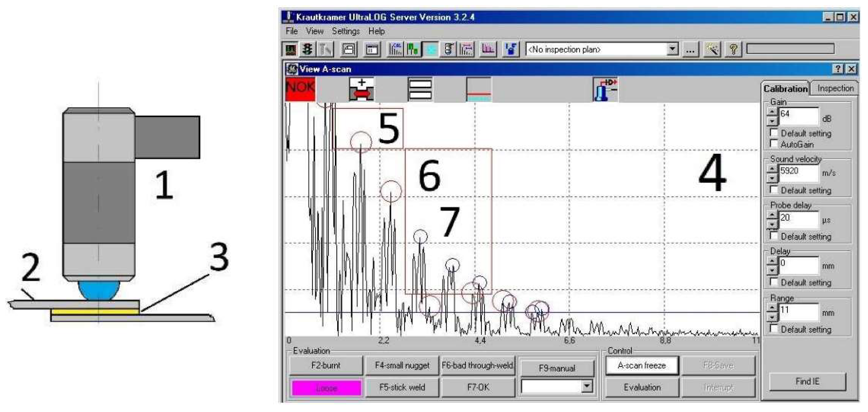Viewport: 868px width, 412px height.
Task: Click the traffic light status icon
Action: (x=307, y=50)
